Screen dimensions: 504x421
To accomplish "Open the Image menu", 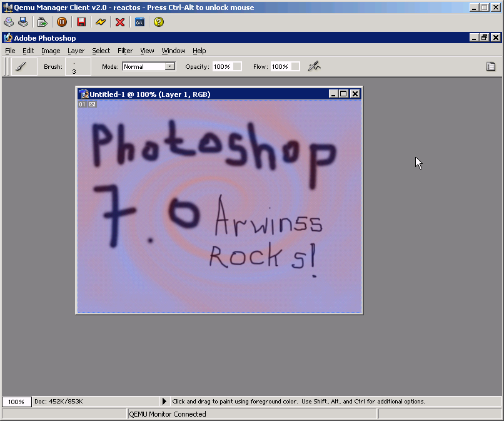I will point(51,51).
